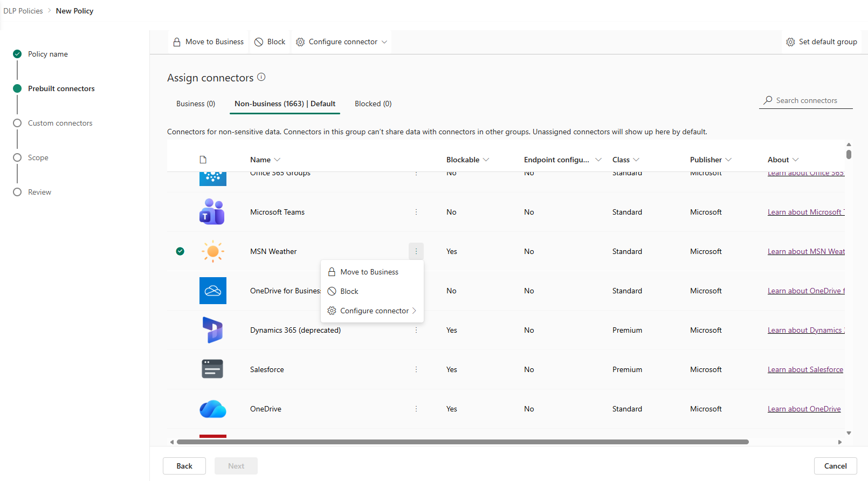Click the horizontal scrollbar thumb
Image resolution: width=868 pixels, height=481 pixels.
pyautogui.click(x=463, y=442)
